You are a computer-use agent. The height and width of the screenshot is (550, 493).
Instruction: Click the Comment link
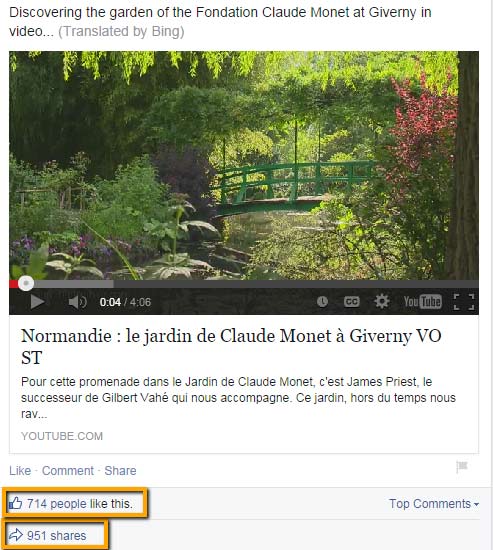tap(68, 470)
